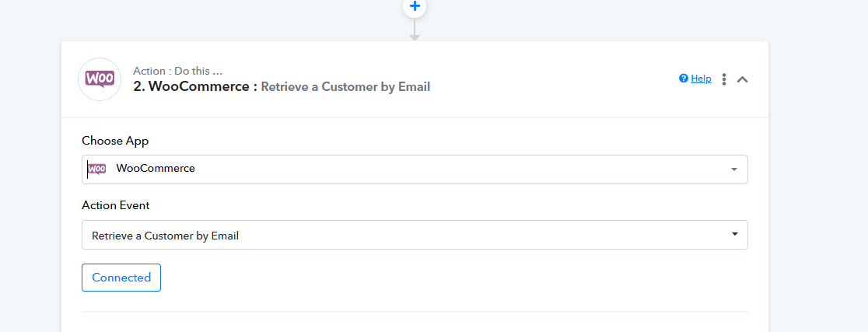Click the Choose App dropdown arrow
This screenshot has height=332, width=868.
[x=734, y=169]
